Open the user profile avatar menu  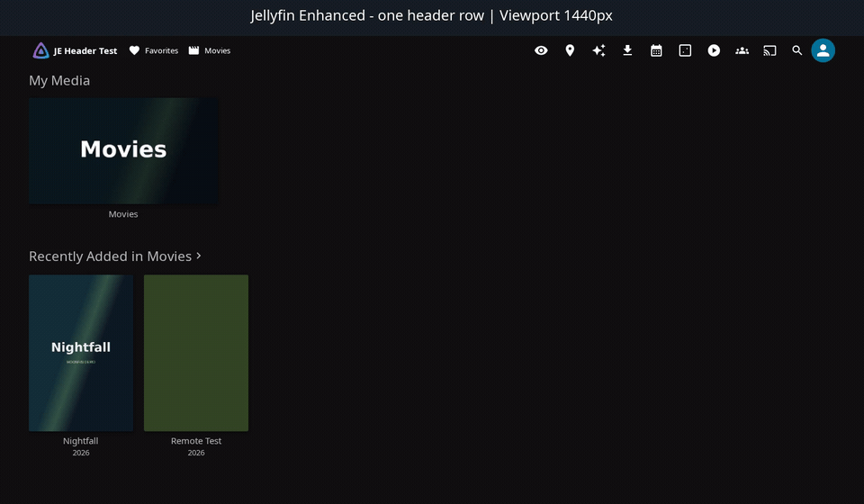click(x=823, y=50)
